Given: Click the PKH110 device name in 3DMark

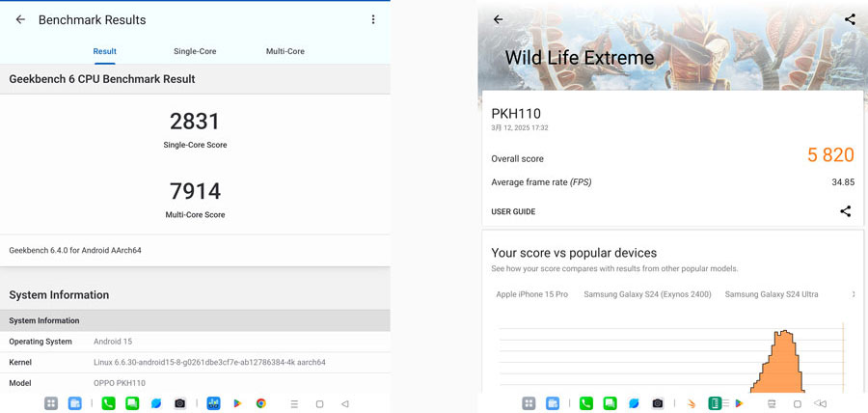Looking at the screenshot, I should (516, 114).
